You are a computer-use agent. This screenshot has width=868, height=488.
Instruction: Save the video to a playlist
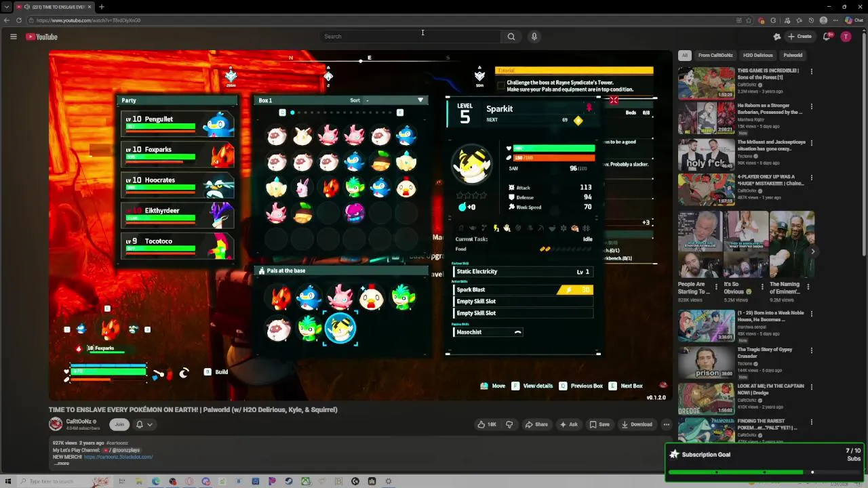(x=599, y=424)
